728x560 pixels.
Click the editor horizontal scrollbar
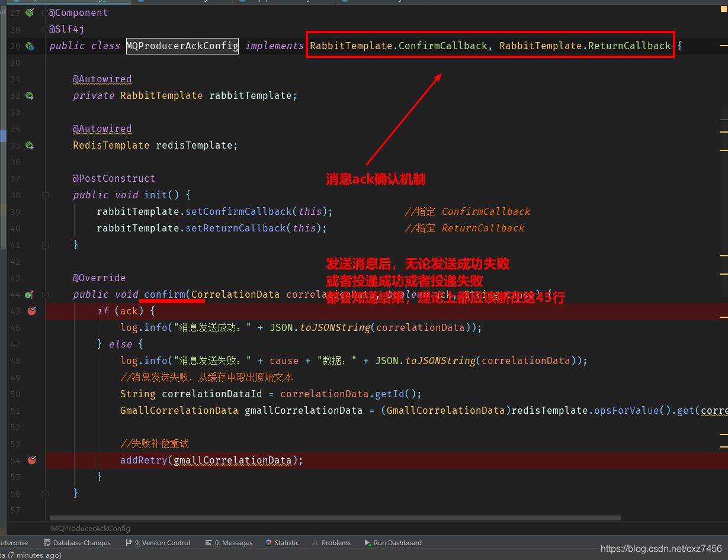coord(335,517)
